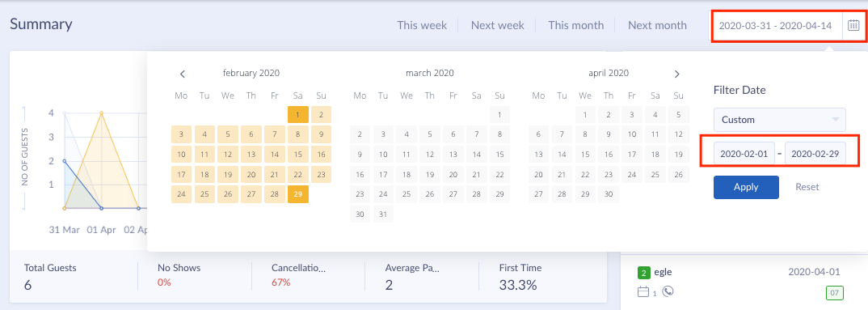868x310 pixels.
Task: Pick April 1 in the calendar
Action: pyautogui.click(x=585, y=115)
